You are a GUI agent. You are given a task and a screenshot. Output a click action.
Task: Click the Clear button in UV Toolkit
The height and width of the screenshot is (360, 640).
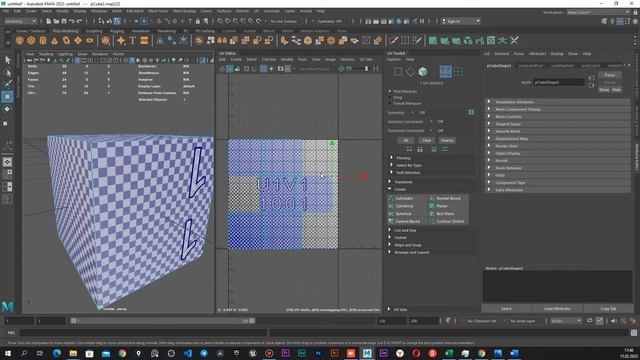(x=427, y=140)
